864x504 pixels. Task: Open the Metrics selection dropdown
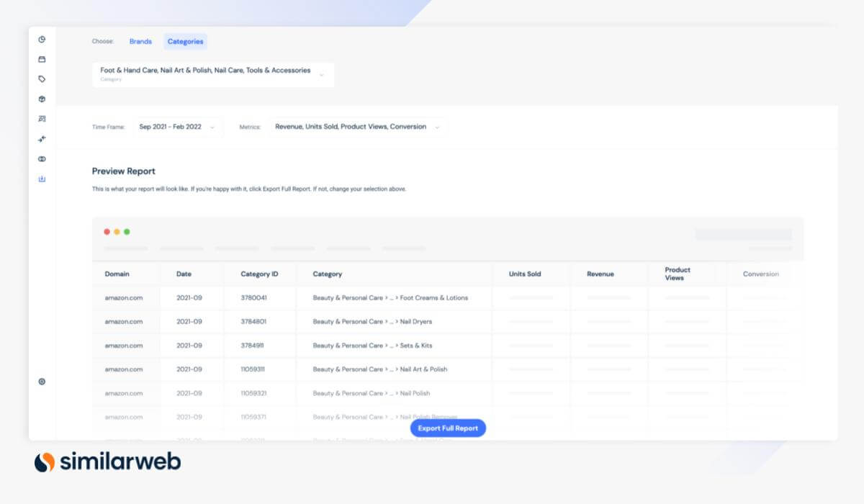click(358, 127)
